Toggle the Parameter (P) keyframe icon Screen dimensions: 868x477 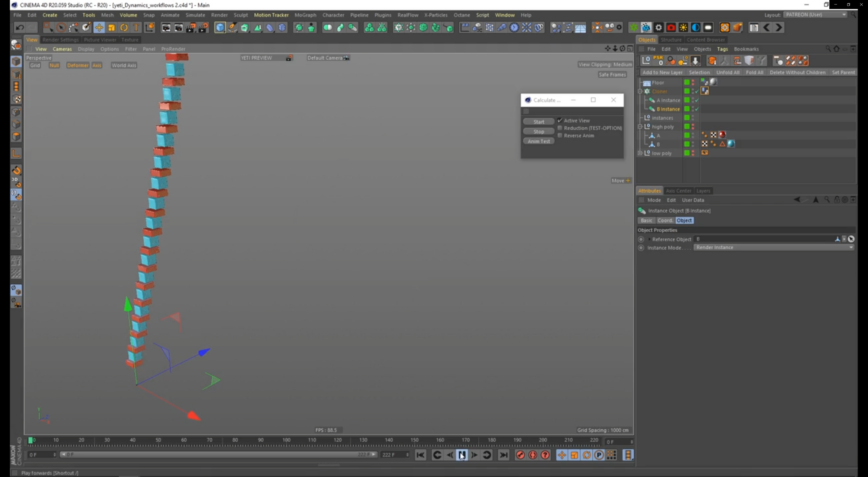pos(599,455)
